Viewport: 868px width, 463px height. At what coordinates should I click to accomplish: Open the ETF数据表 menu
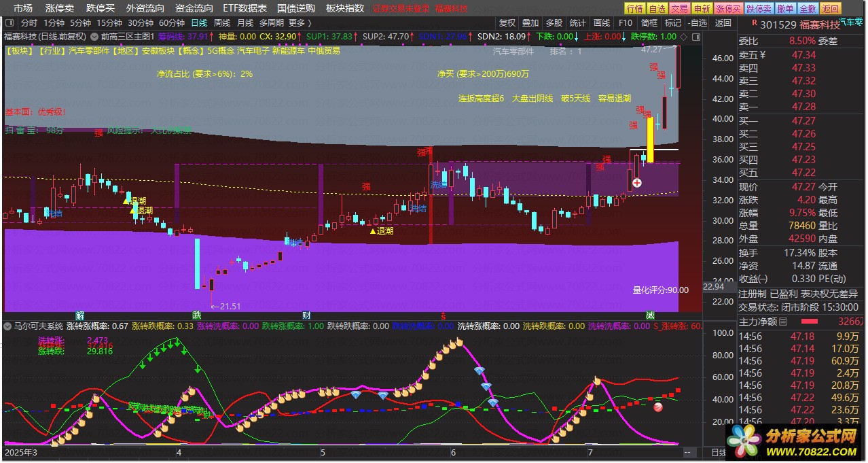pyautogui.click(x=245, y=8)
